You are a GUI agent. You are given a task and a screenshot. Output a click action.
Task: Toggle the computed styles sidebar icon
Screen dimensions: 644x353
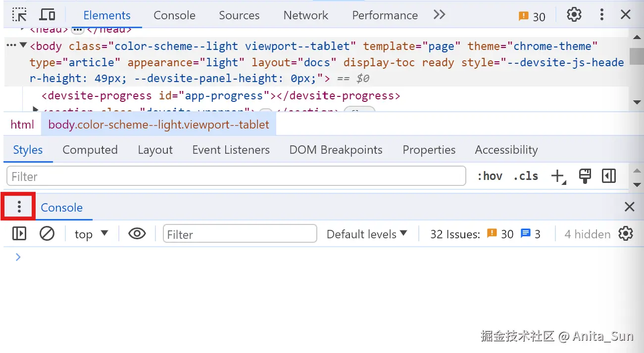609,176
